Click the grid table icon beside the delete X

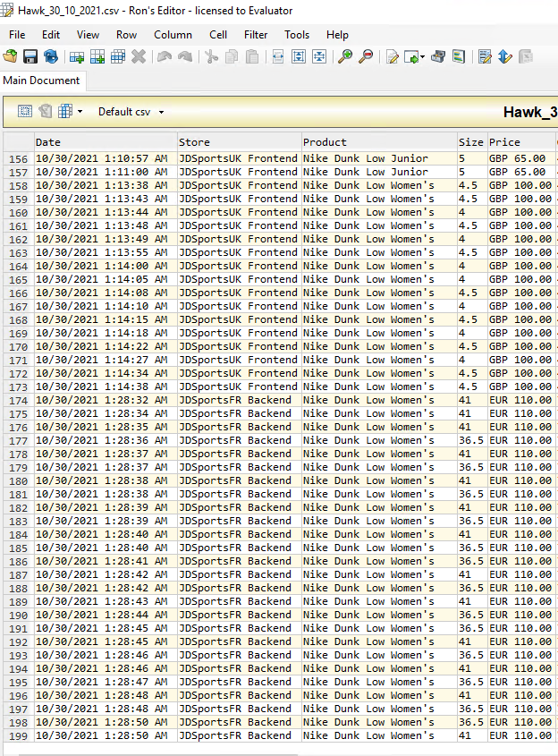(x=118, y=57)
